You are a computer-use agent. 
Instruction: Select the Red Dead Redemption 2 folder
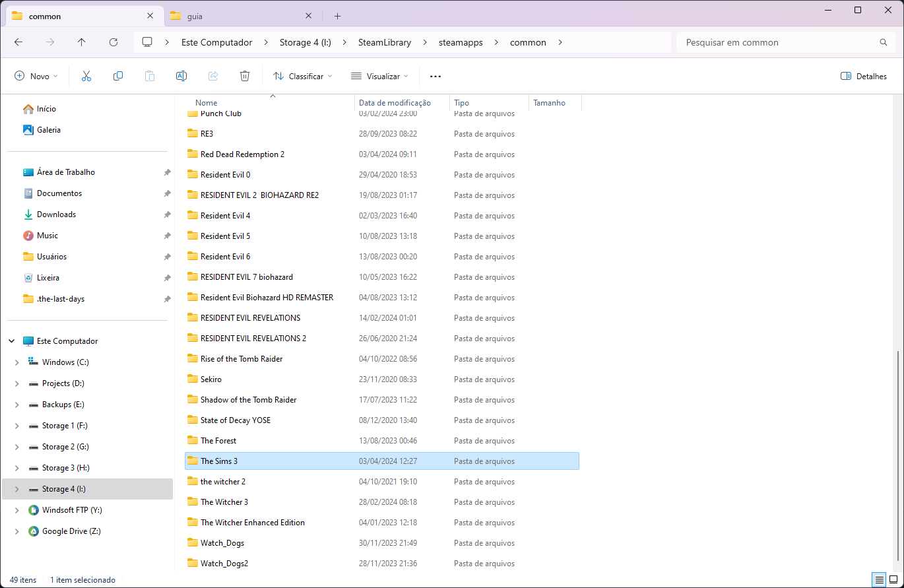point(381,154)
